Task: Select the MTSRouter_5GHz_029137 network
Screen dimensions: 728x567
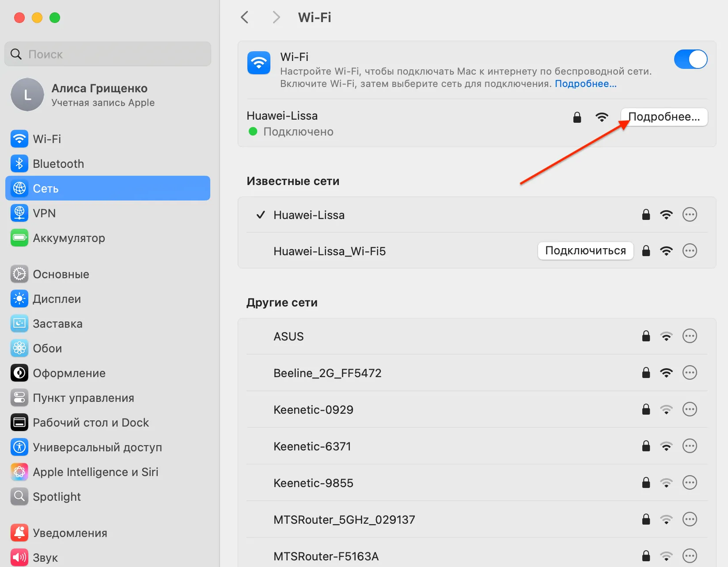Action: click(x=477, y=520)
